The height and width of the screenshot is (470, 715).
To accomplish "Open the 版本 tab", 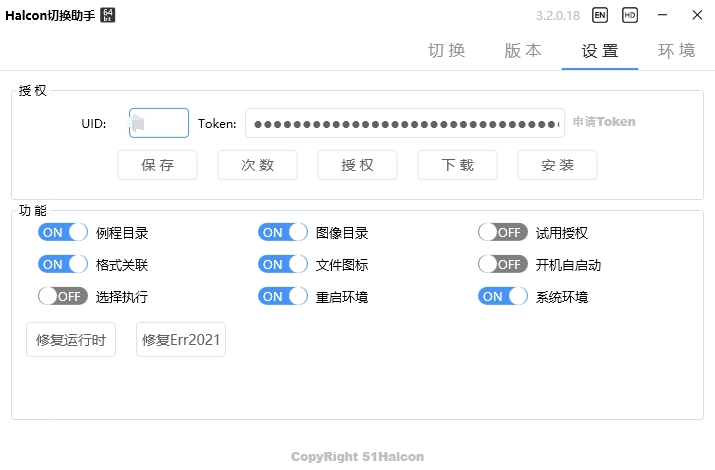I will click(523, 51).
